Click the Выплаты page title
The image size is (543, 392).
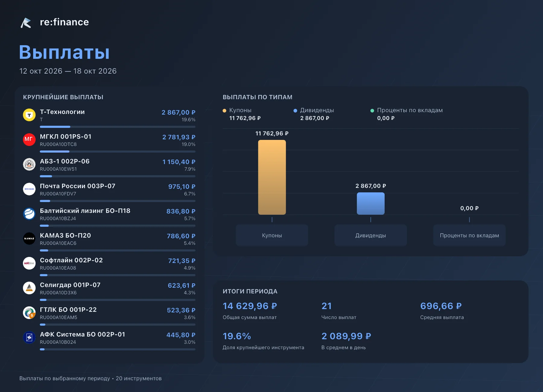64,52
